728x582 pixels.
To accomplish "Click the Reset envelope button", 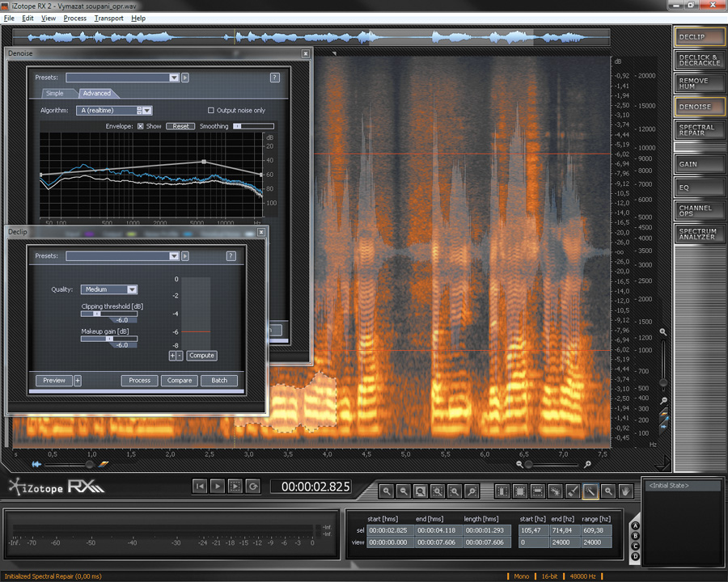I will coord(180,126).
